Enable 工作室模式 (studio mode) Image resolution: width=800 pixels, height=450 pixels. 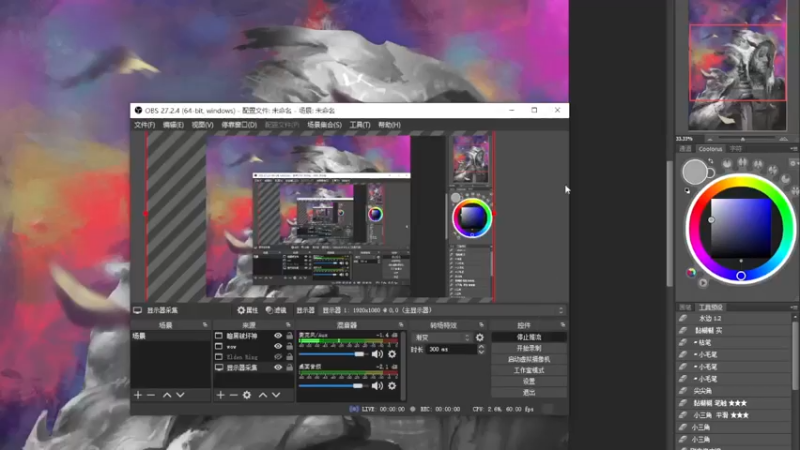(x=529, y=370)
